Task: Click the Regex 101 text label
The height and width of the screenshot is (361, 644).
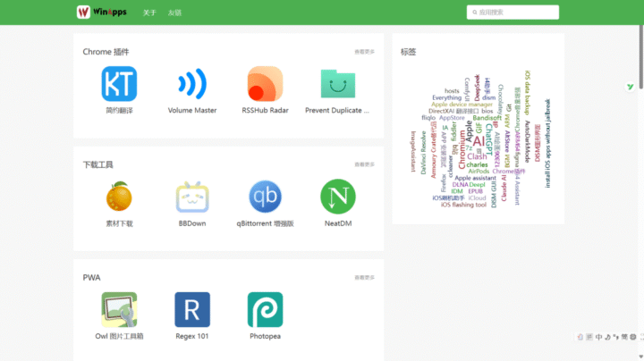Action: (x=192, y=336)
